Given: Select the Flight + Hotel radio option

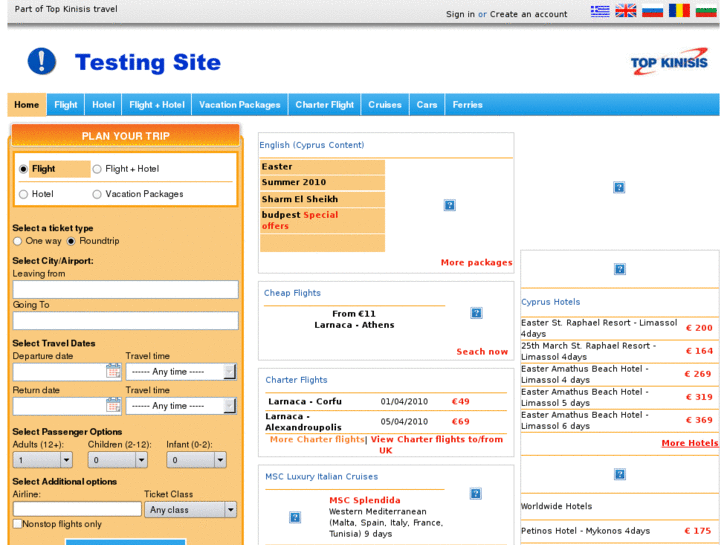Looking at the screenshot, I should click(97, 169).
